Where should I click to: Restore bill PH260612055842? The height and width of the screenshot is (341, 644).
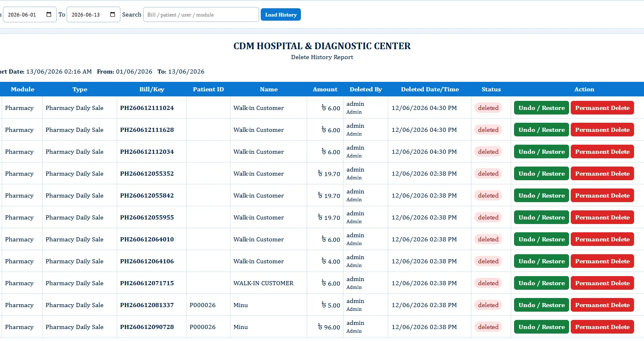point(541,196)
